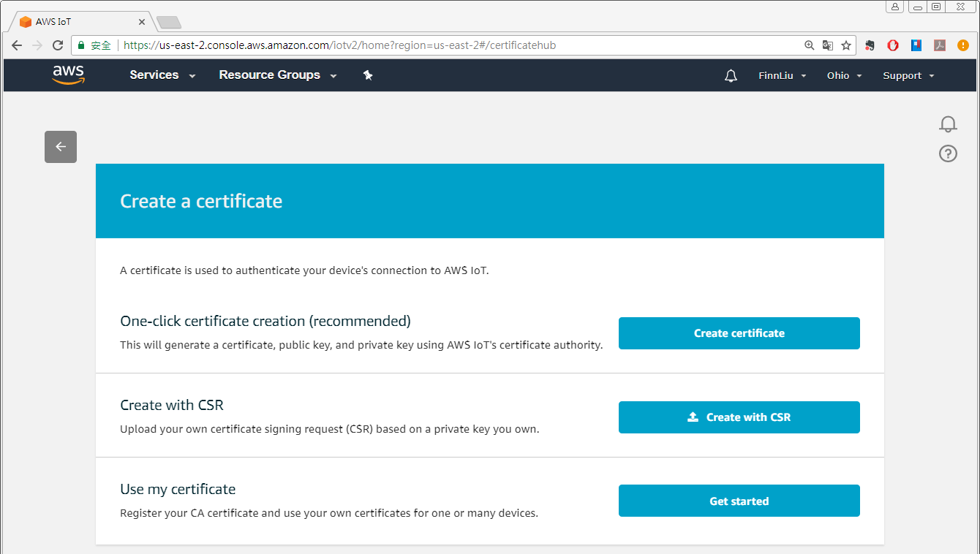
Task: Click the 'Use my certificate' heading
Action: coord(178,489)
